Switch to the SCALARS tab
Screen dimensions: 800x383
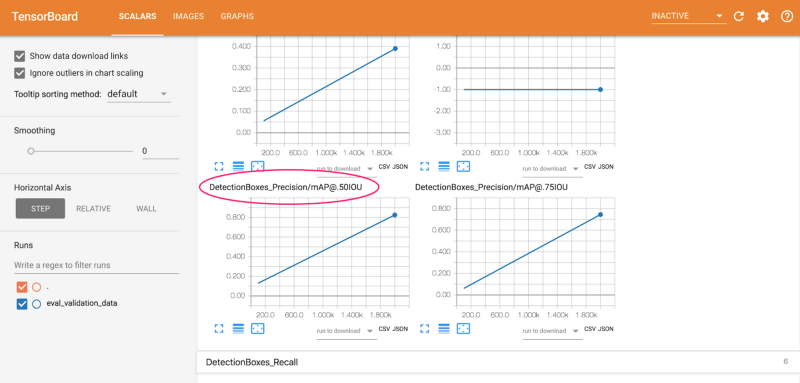pos(138,16)
